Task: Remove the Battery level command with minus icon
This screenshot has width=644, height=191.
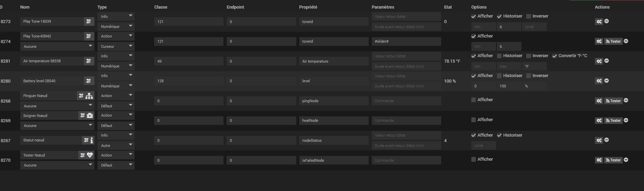Action: (607, 81)
